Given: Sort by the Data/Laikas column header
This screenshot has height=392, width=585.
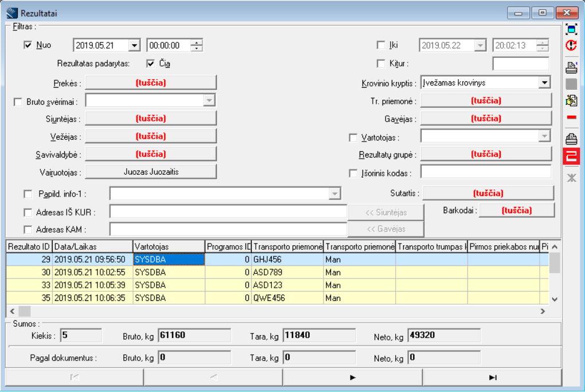Looking at the screenshot, I should tap(92, 246).
